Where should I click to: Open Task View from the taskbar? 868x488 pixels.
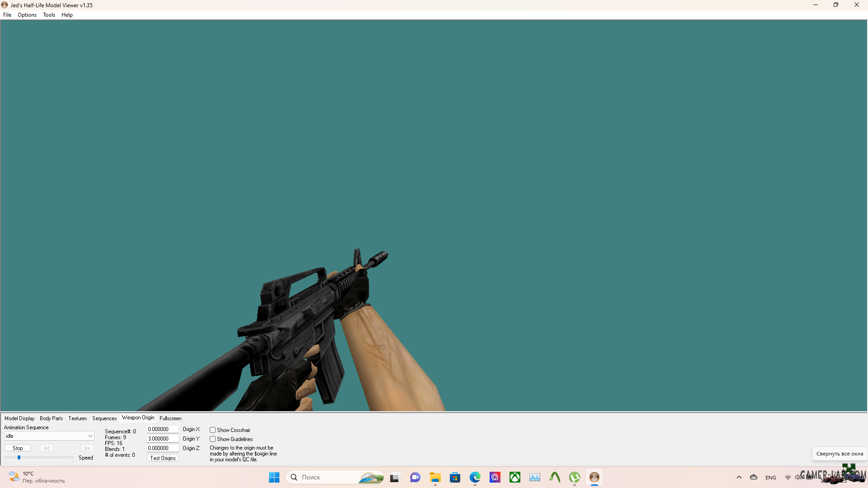pos(395,478)
